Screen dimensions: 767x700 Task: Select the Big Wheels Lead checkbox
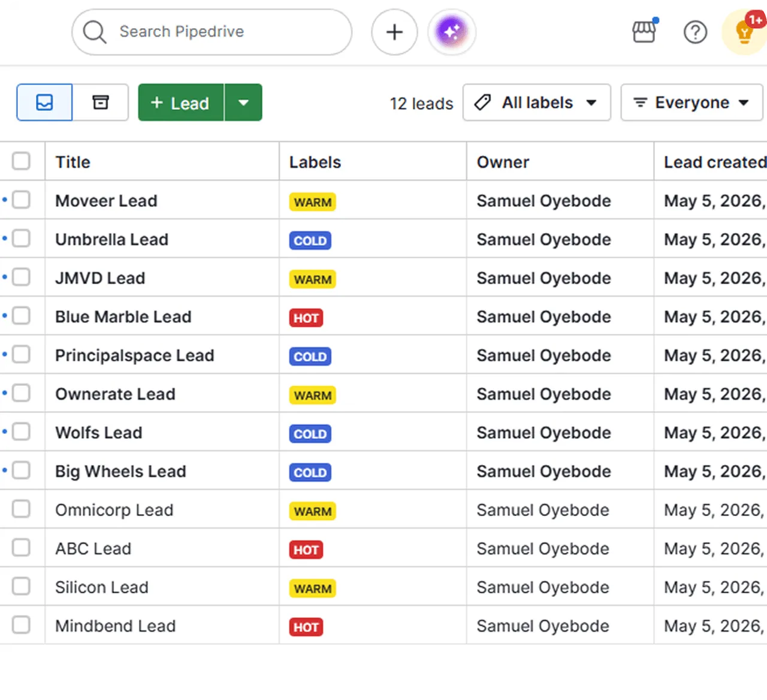(21, 470)
